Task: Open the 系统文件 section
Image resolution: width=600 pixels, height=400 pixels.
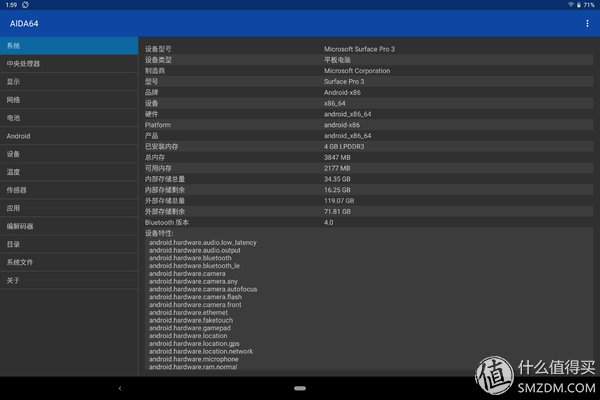Action: (x=69, y=262)
